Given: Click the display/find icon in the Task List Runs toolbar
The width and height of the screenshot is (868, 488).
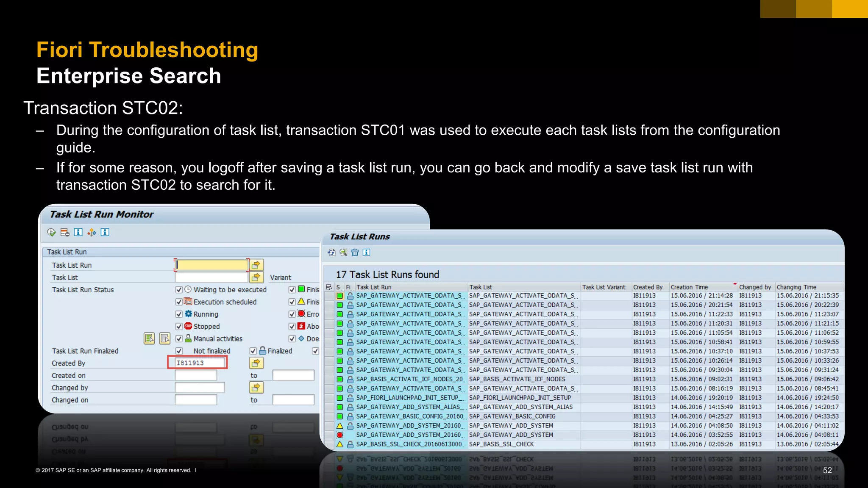Looking at the screenshot, I should click(343, 252).
